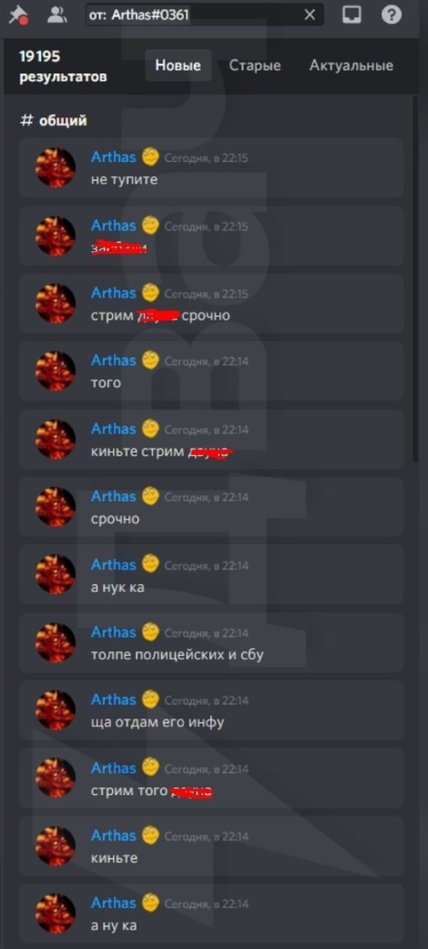Image resolution: width=428 pixels, height=949 pixels.
Task: Switch to the Новые tab
Action: (178, 65)
